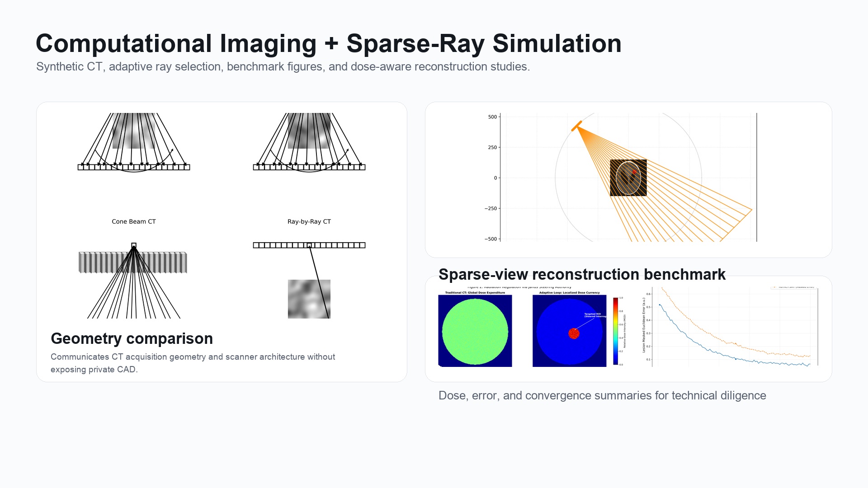Click the slide title 'Computational Imaging + Sparse-Ray Simulation'
The height and width of the screenshot is (488, 868).
coord(329,43)
